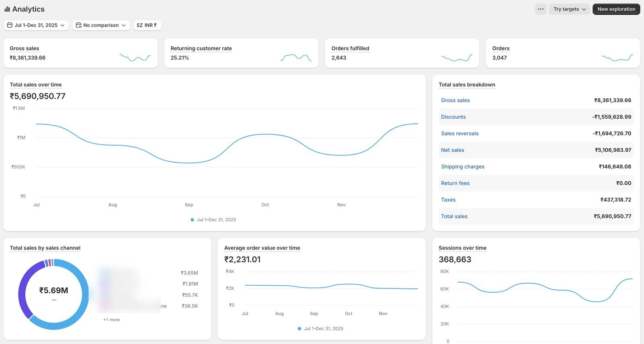Click the currency exchange icon
Viewport: 644px width, 344px height.
point(140,25)
